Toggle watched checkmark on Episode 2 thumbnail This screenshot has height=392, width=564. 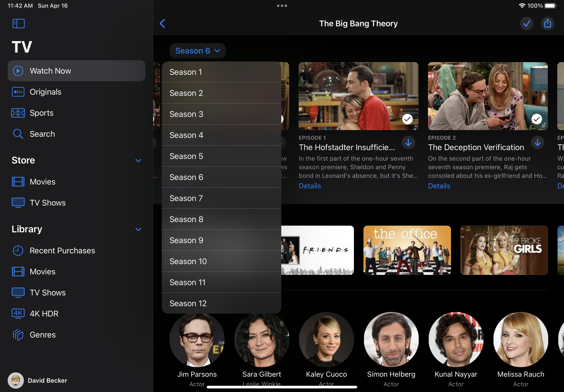[x=537, y=119]
